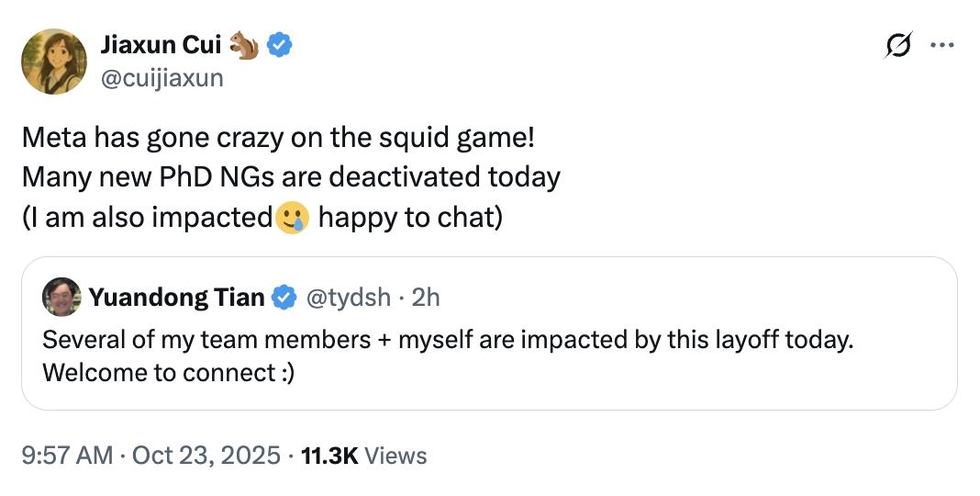The image size is (980, 496).
Task: Click the 9:57 AM time link
Action: (67, 455)
